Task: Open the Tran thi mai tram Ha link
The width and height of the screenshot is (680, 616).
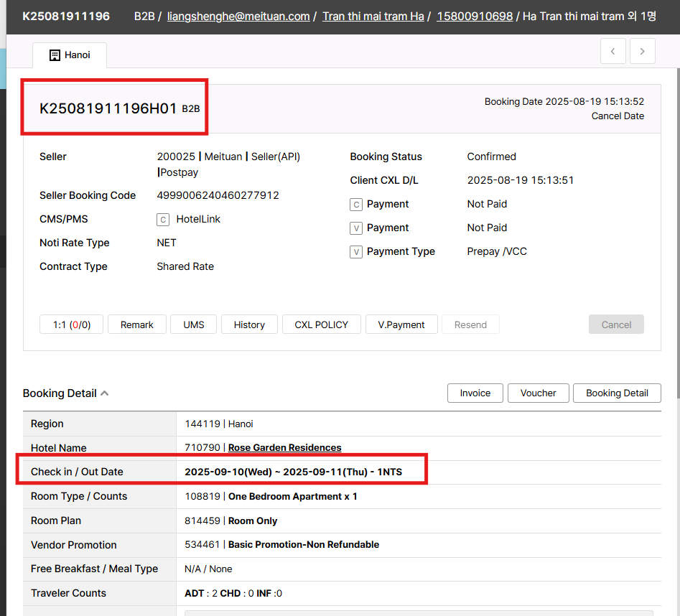Action: (373, 16)
